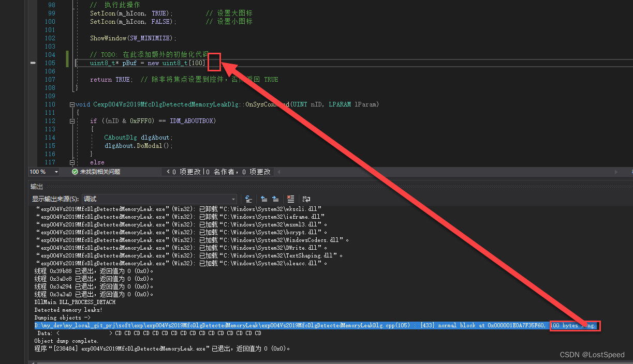Image resolution: width=633 pixels, height=364 pixels.
Task: Collapse the OnSysCommand method at line 110
Action: pos(72,104)
